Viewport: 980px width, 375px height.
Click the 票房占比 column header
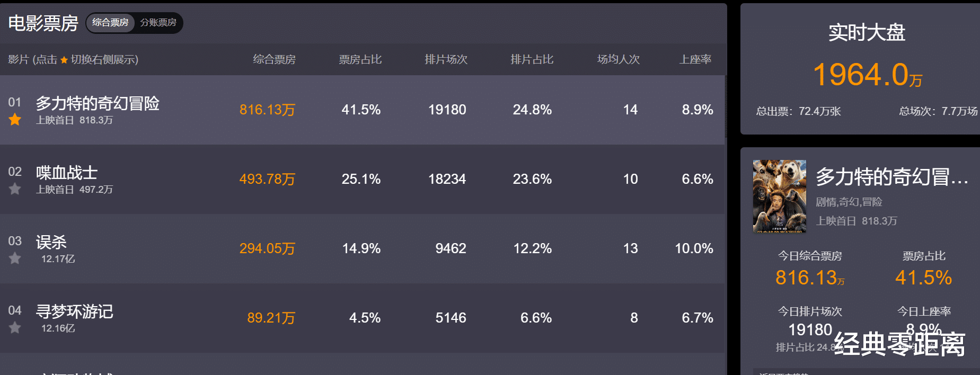coord(360,59)
